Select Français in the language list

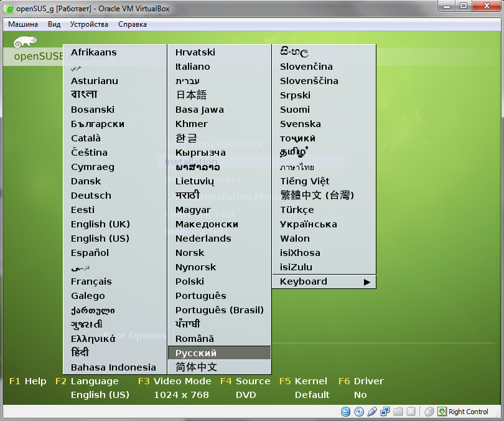(x=115, y=281)
